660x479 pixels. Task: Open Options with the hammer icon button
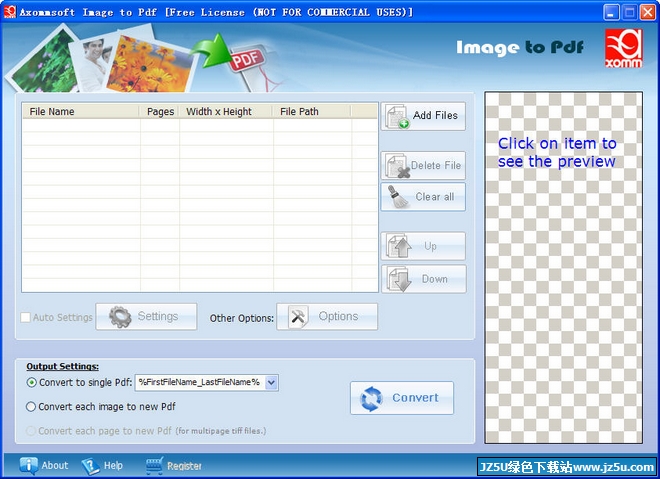(327, 317)
